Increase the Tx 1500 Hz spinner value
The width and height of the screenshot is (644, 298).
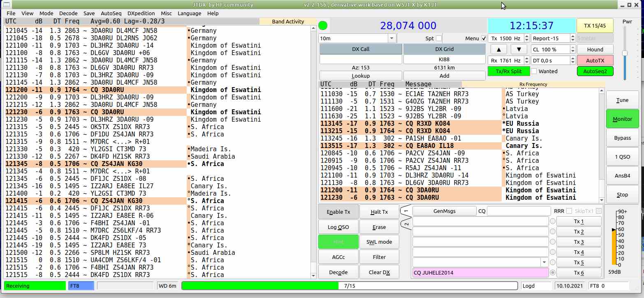526,36
